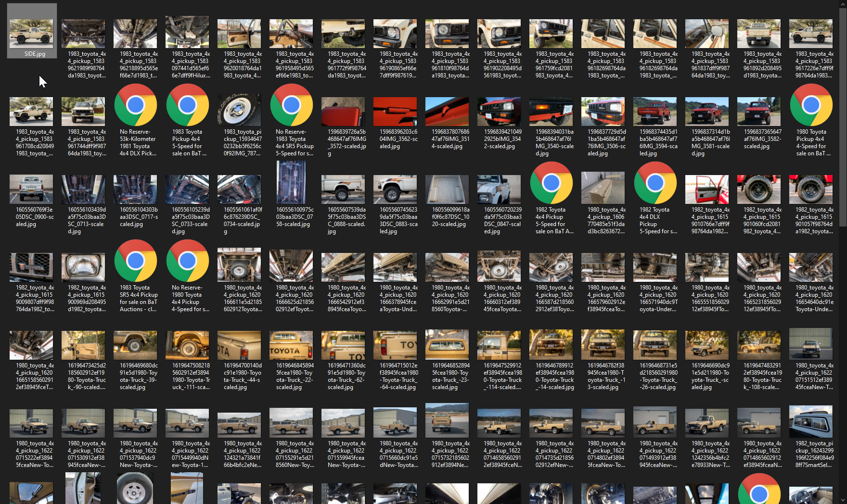Click file name ending "Truck_-44-scaled.jpg"
This screenshot has width=847, height=504.
[243, 376]
